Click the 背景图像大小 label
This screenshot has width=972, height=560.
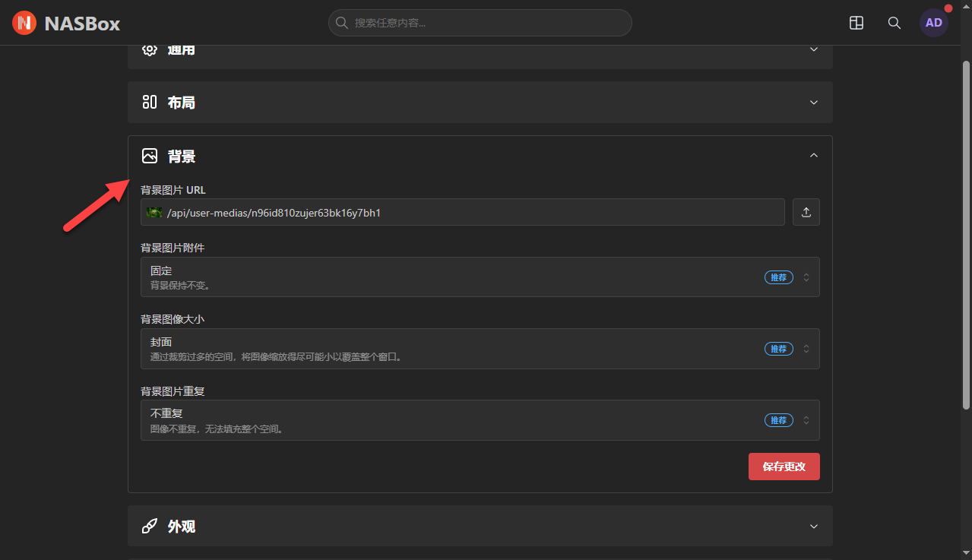tap(173, 319)
